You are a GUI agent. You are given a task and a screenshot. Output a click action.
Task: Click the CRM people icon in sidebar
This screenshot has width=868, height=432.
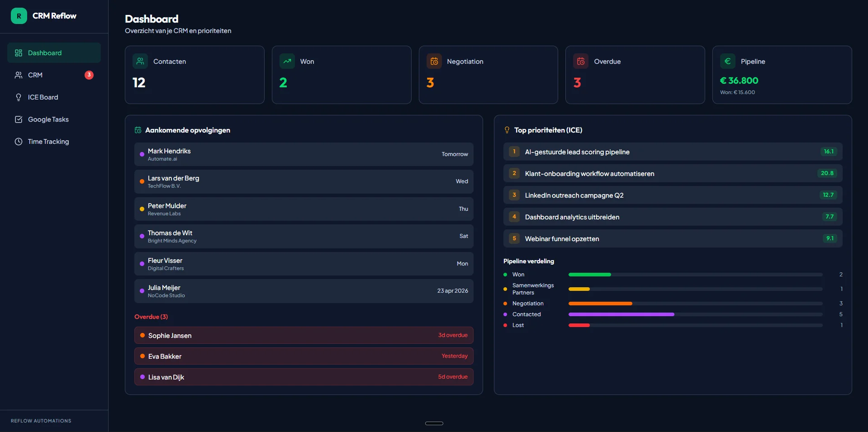point(19,75)
